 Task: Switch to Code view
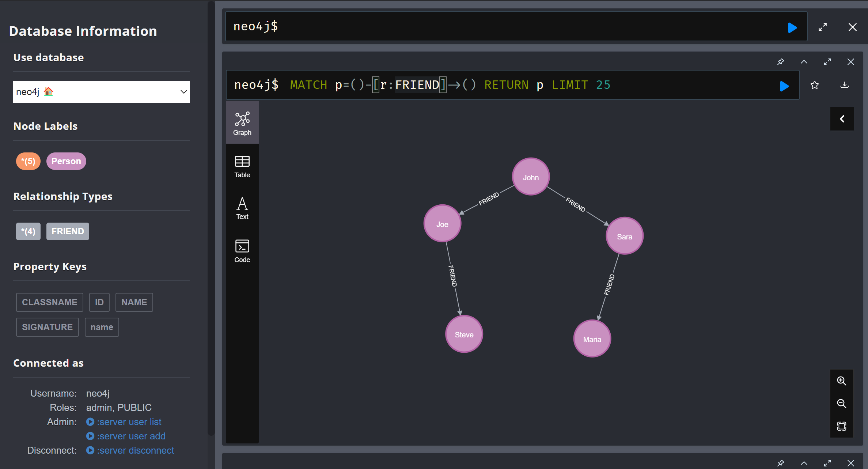pyautogui.click(x=242, y=251)
